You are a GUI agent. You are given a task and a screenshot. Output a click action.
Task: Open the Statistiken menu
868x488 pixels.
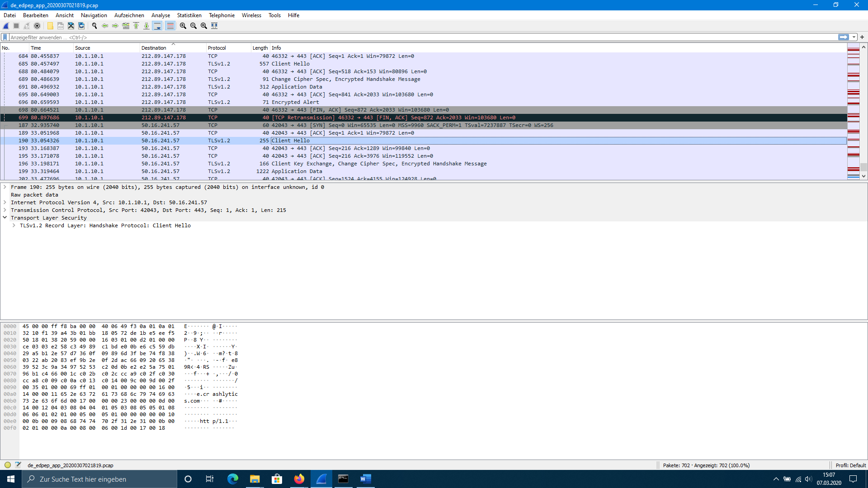[x=189, y=15]
